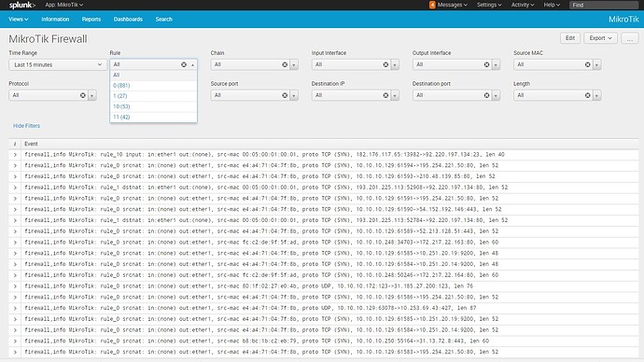
Task: Open the Protocol dropdown arrow
Action: (92, 95)
